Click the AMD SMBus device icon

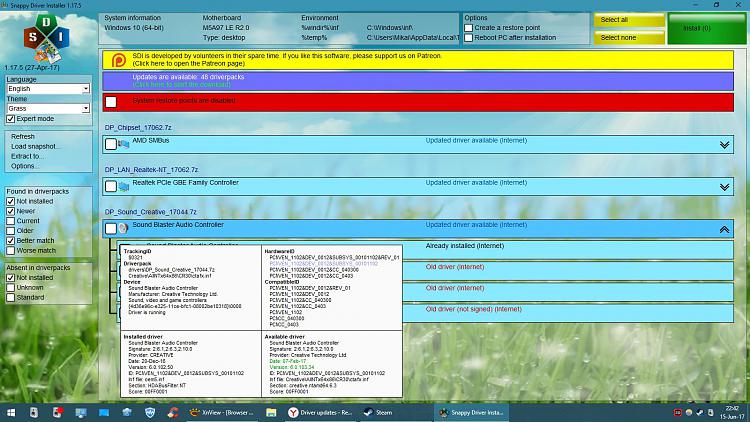click(x=124, y=144)
